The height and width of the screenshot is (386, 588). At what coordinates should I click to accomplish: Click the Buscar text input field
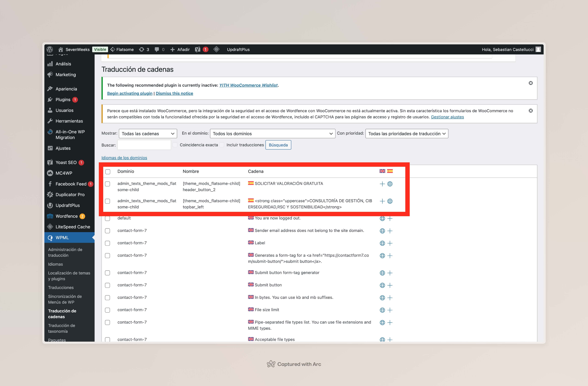pos(144,145)
